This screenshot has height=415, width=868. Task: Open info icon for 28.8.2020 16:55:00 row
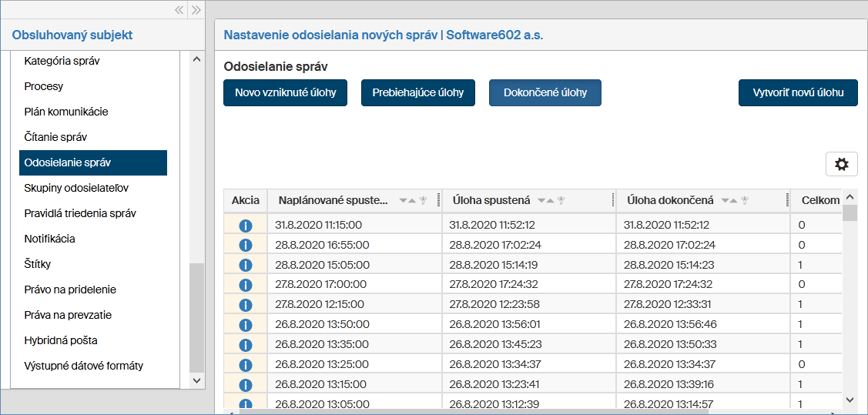(x=246, y=246)
